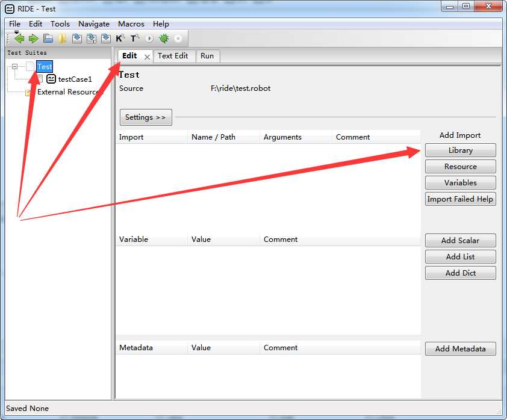Viewport: 507px width, 420px height.
Task: Click the green Go Back arrow
Action: click(x=19, y=39)
